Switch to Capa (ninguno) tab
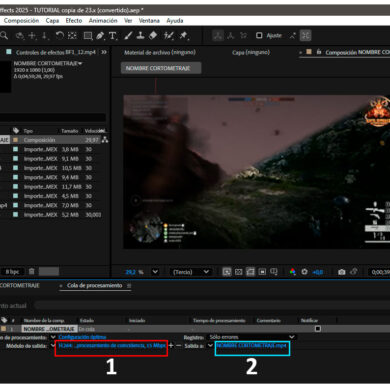Viewport: 390px width, 390px height. pyautogui.click(x=251, y=52)
